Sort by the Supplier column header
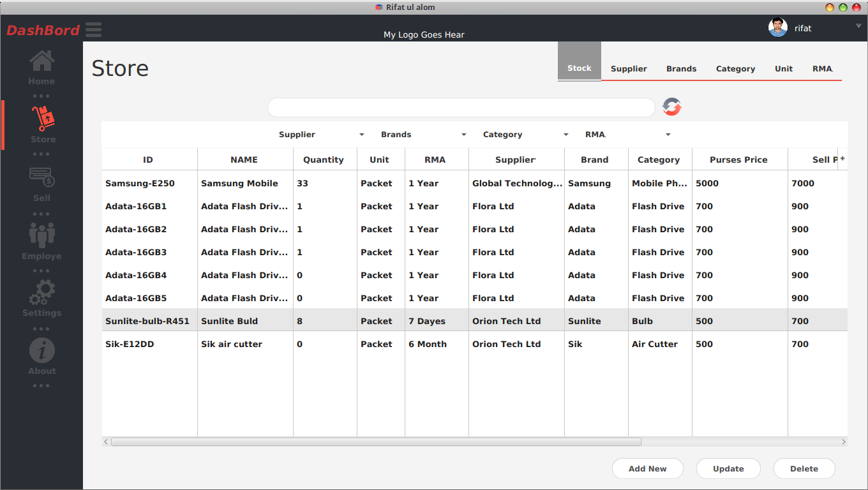868x490 pixels. pos(516,160)
